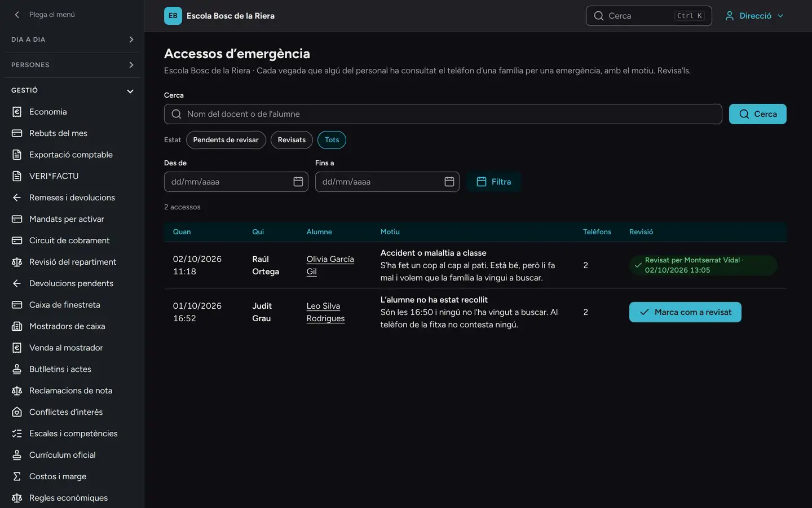Click the calendar icon in Fins a field

[449, 181]
